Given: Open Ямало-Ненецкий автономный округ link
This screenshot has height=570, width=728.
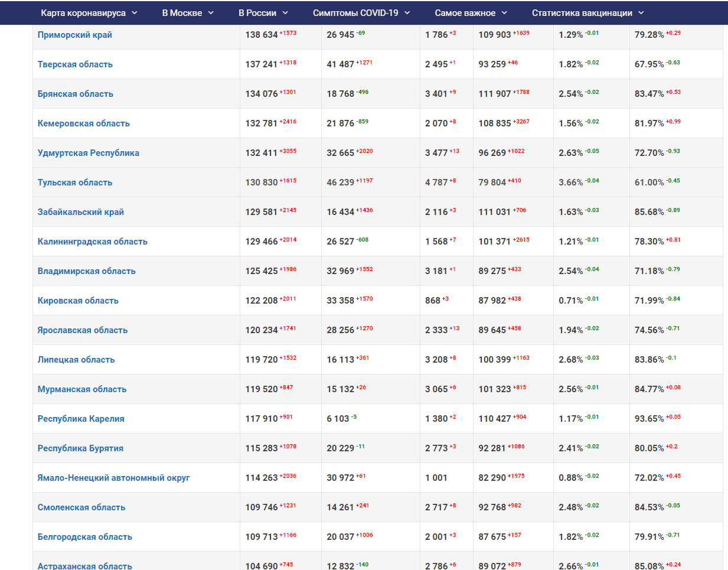Looking at the screenshot, I should [113, 478].
